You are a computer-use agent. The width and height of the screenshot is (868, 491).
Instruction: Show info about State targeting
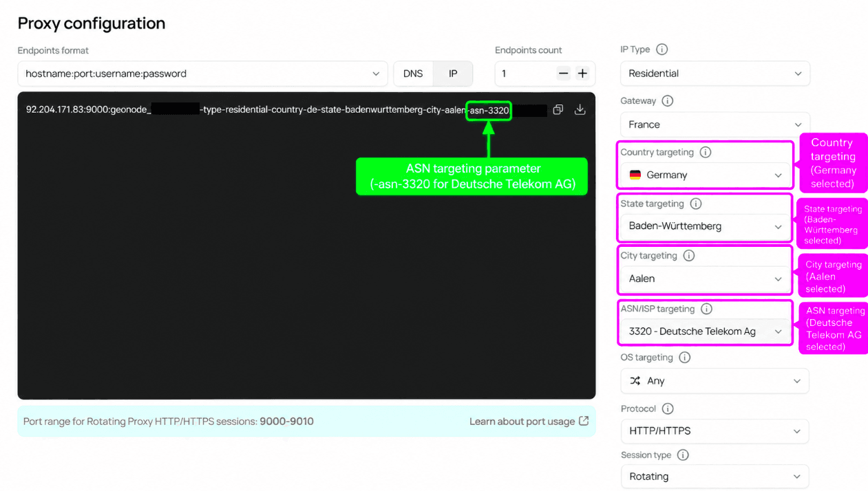(x=696, y=204)
